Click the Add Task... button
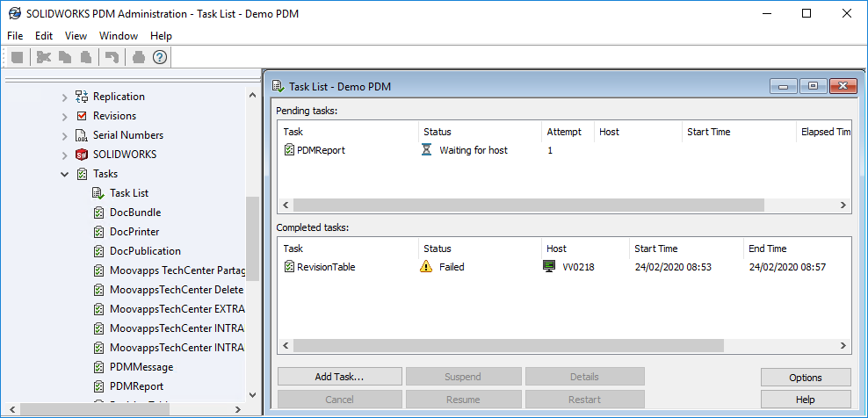Image resolution: width=868 pixels, height=418 pixels. [x=339, y=377]
